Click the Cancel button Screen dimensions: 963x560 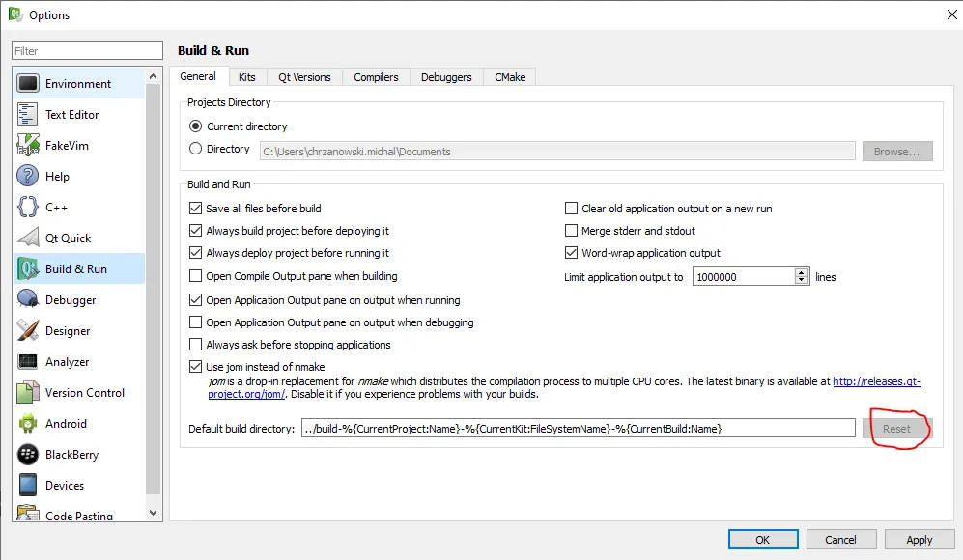click(840, 539)
